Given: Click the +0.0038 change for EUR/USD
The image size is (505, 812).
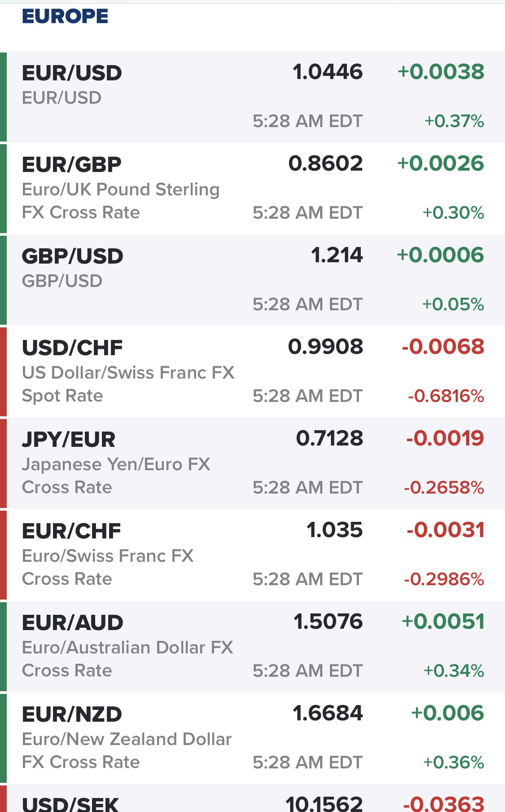Looking at the screenshot, I should (441, 72).
